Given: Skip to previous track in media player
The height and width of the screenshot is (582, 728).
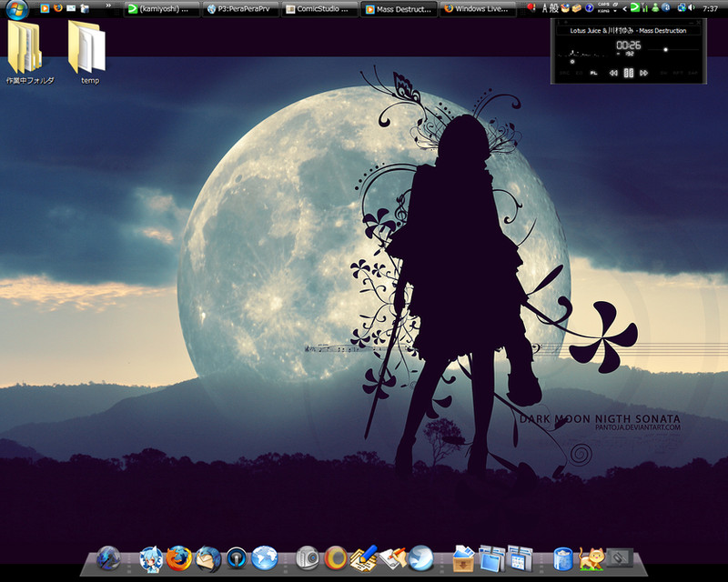Looking at the screenshot, I should click(x=613, y=73).
